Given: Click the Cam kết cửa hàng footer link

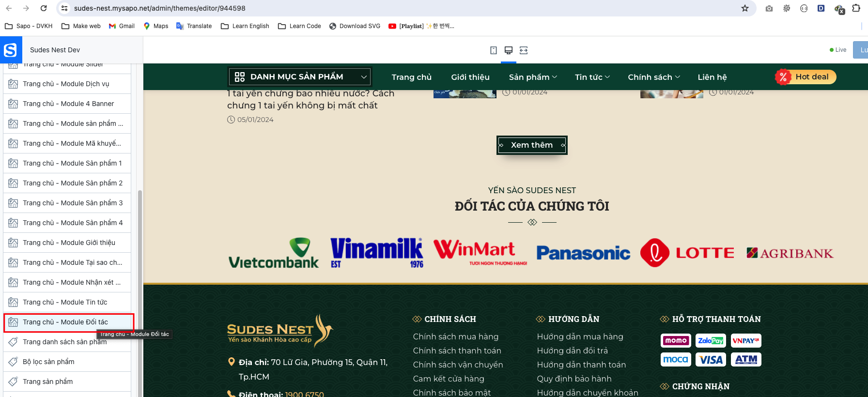Looking at the screenshot, I should point(449,379).
